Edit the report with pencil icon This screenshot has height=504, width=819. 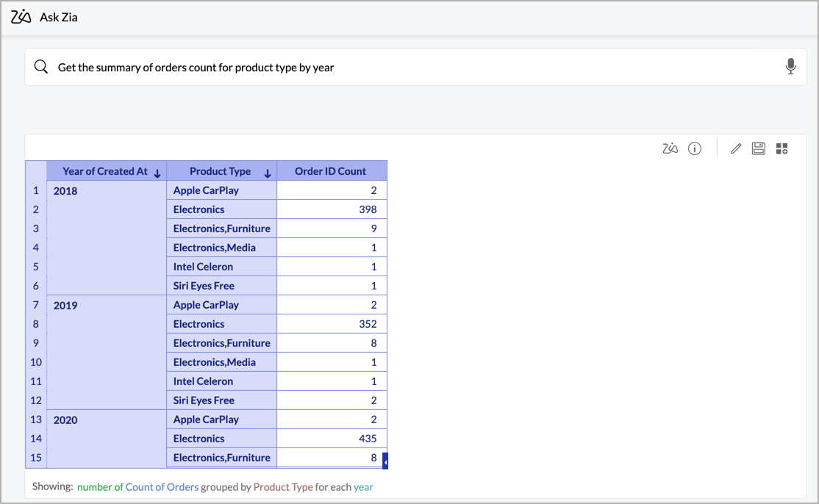(736, 148)
